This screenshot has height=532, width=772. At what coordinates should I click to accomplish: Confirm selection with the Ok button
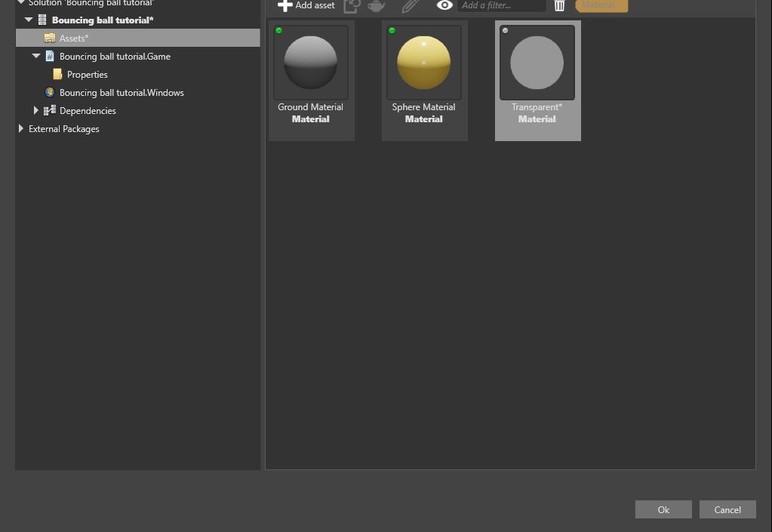coord(663,509)
